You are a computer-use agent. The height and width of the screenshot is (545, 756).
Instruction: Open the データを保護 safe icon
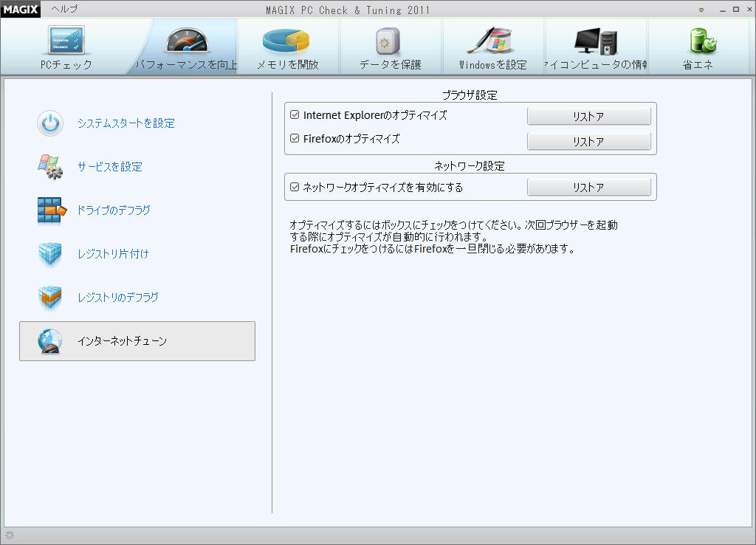(388, 41)
